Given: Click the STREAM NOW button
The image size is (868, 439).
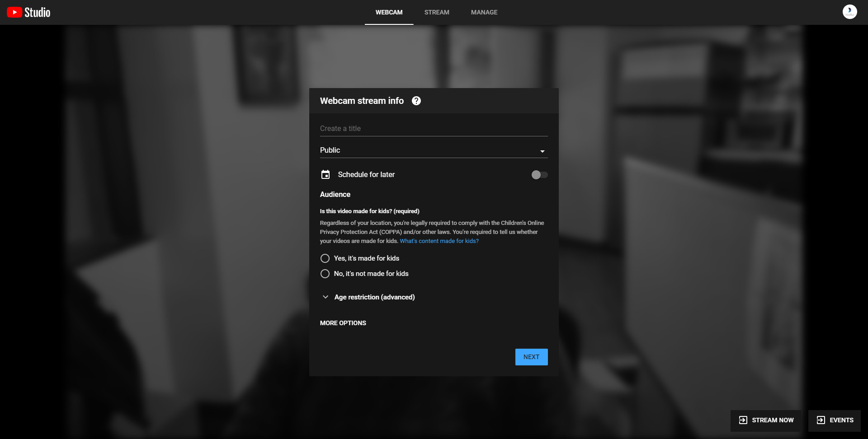Looking at the screenshot, I should pos(766,420).
